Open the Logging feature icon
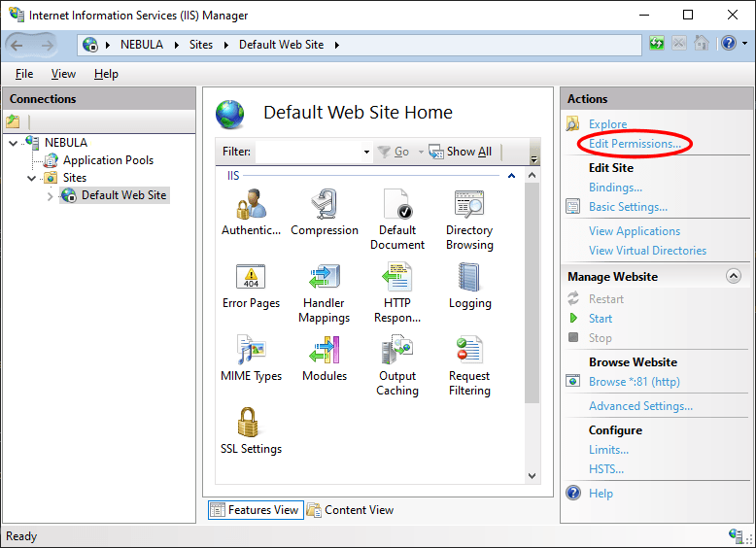The height and width of the screenshot is (548, 756). click(x=469, y=277)
